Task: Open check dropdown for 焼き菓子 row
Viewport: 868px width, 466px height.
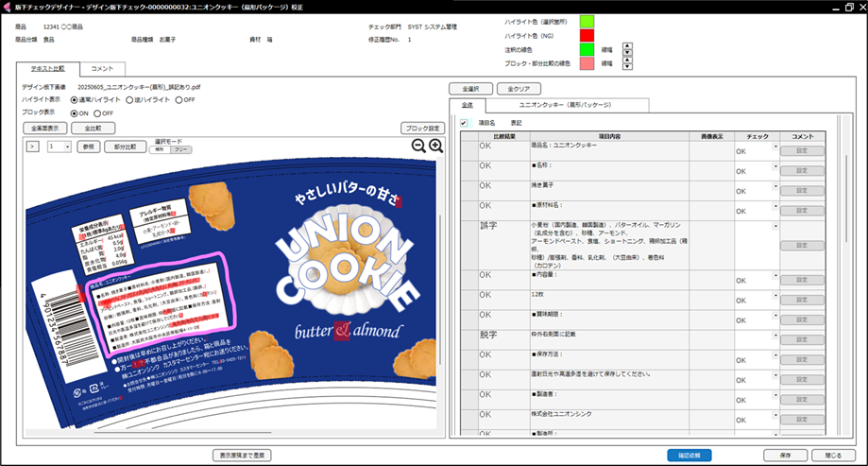Action: pos(775,186)
